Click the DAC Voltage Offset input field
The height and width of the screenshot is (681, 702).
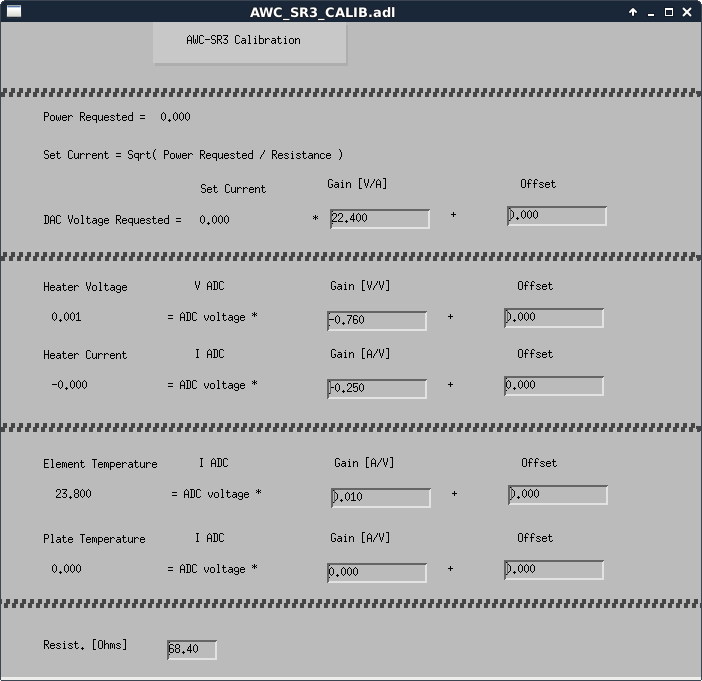pos(557,216)
